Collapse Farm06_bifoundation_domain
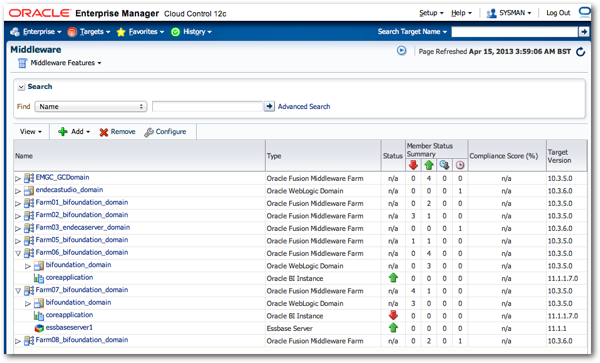The width and height of the screenshot is (600, 363). (18, 253)
